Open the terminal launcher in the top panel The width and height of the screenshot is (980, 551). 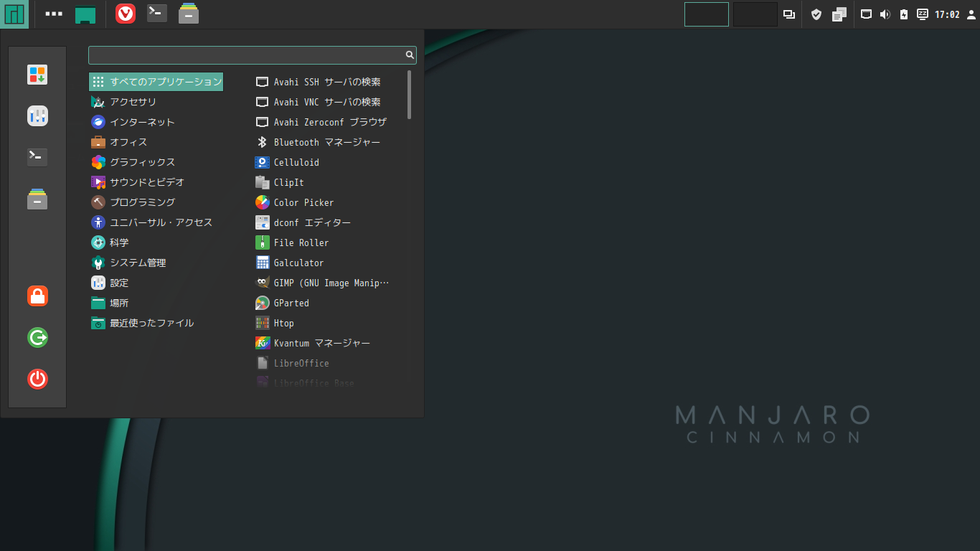pyautogui.click(x=157, y=14)
